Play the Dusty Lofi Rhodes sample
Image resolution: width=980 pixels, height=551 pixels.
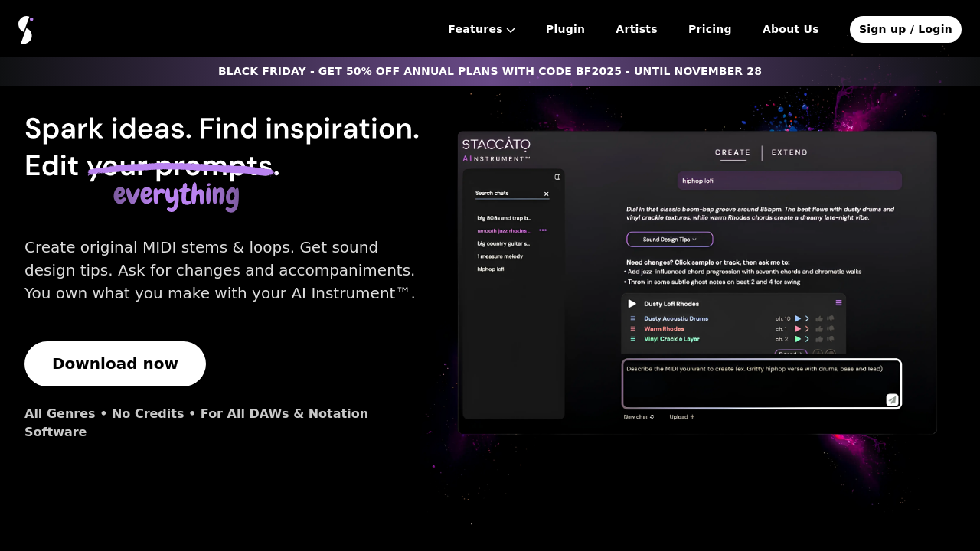[631, 304]
